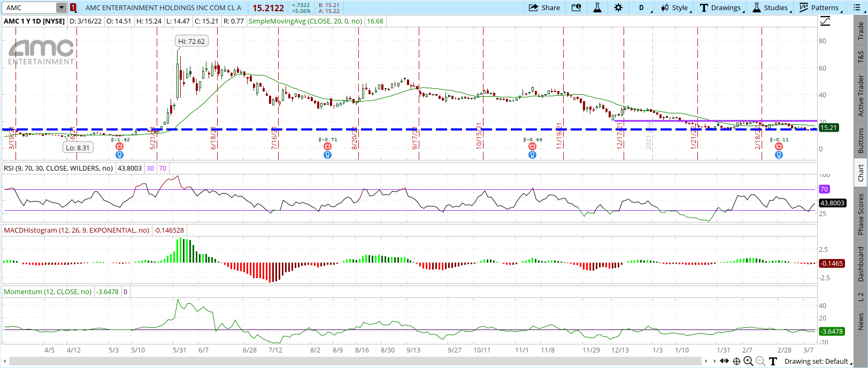868x368 pixels.
Task: Open chart settings gear icon
Action: [x=618, y=7]
